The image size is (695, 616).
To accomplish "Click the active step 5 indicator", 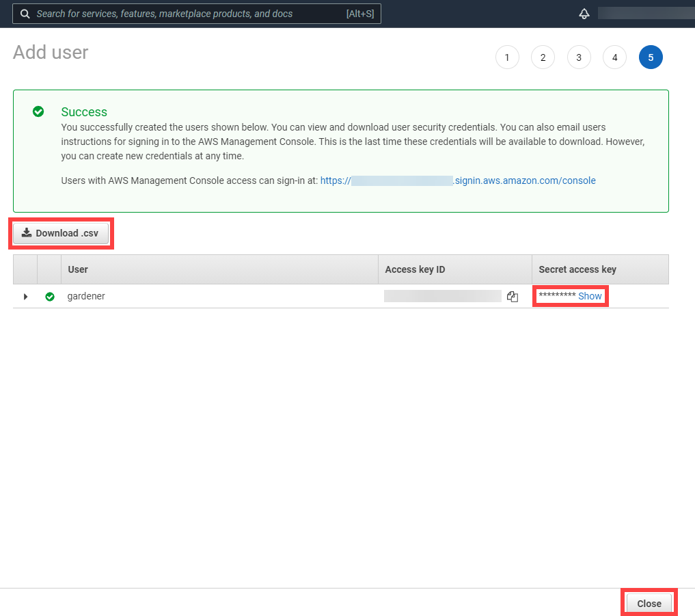I will click(x=651, y=57).
